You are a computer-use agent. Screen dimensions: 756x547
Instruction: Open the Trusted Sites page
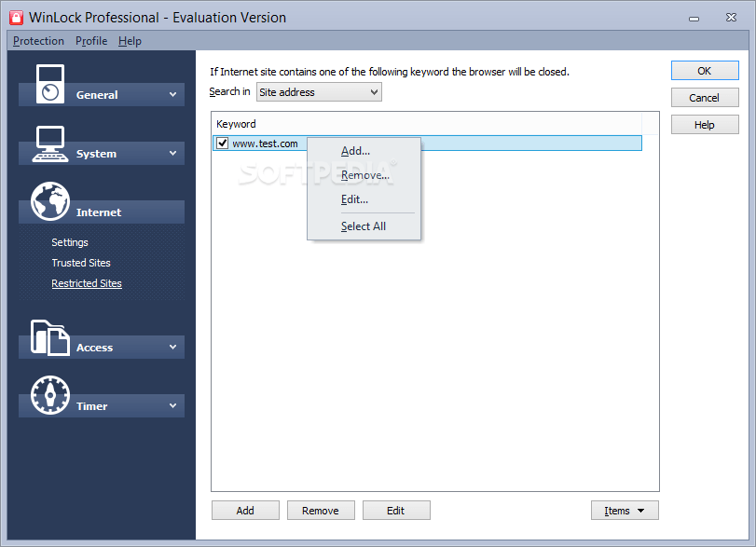(80, 262)
